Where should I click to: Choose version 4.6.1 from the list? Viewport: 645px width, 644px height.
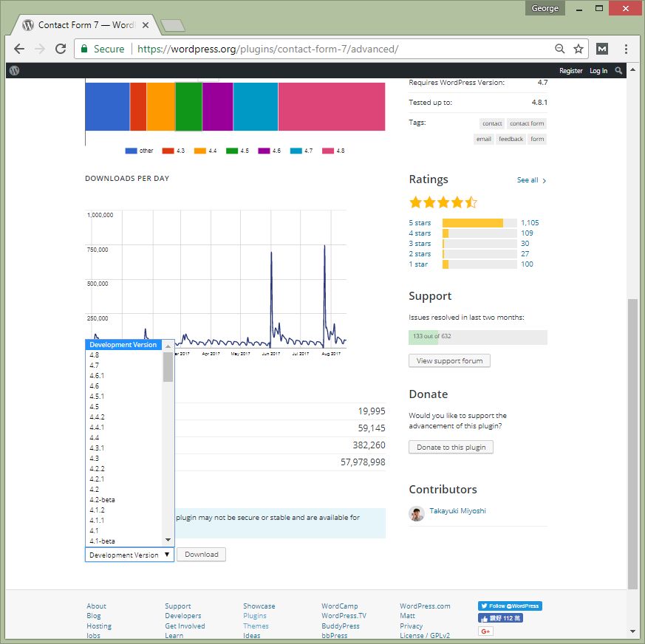click(x=123, y=375)
